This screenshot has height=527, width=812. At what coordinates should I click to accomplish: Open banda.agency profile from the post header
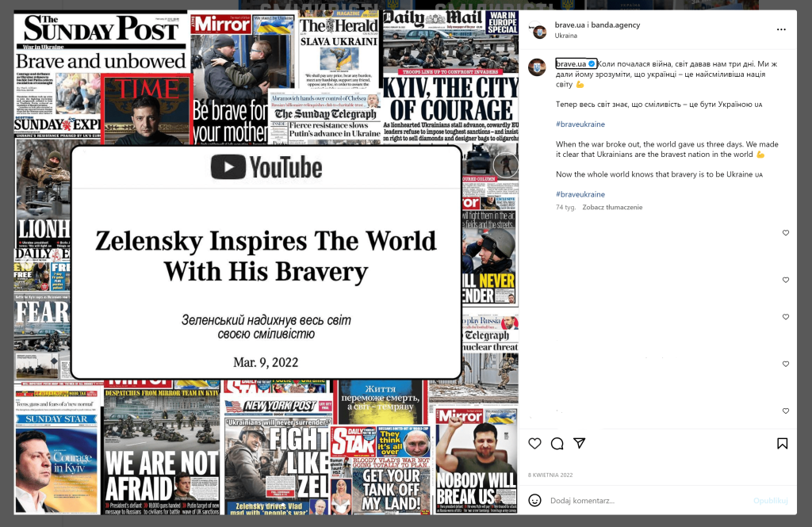(615, 25)
